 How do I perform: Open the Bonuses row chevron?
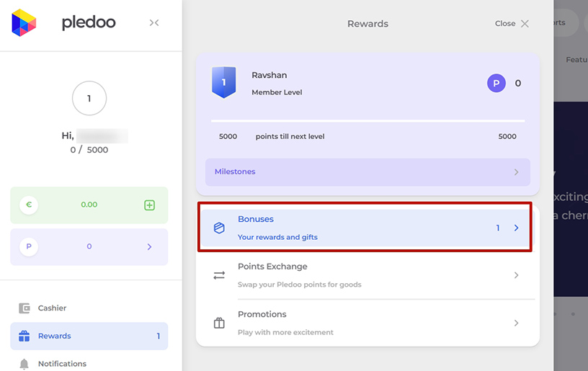coord(516,228)
